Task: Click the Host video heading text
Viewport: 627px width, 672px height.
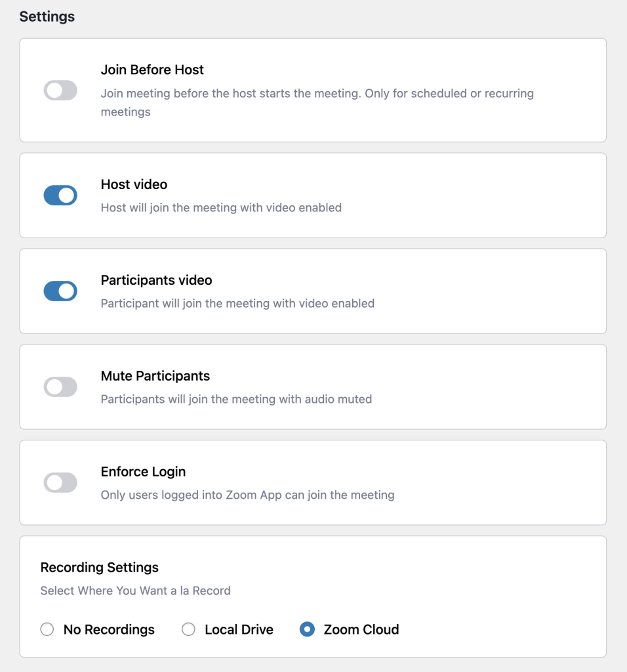Action: 134,184
